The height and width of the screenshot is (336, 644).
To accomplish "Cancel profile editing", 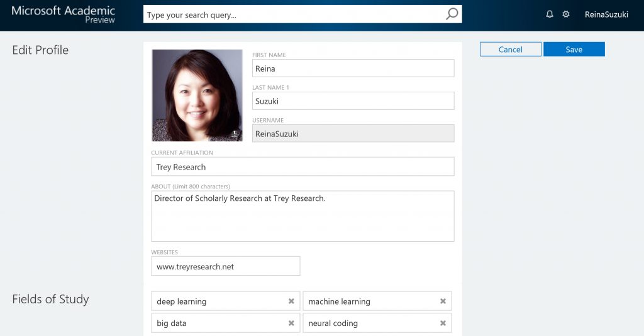I will click(x=510, y=50).
